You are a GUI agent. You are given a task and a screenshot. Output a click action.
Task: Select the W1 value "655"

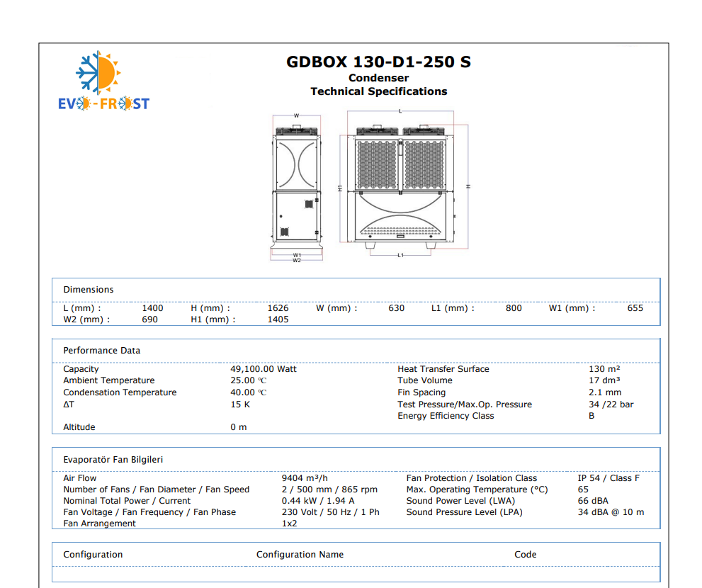pyautogui.click(x=635, y=308)
